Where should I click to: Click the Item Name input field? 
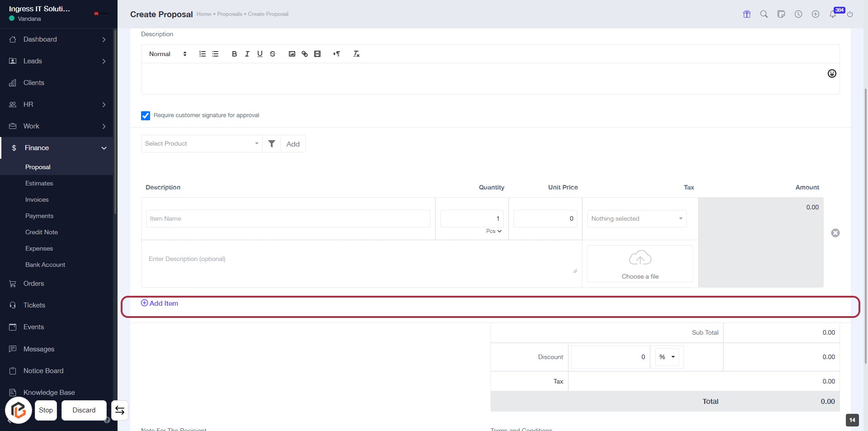pyautogui.click(x=288, y=219)
